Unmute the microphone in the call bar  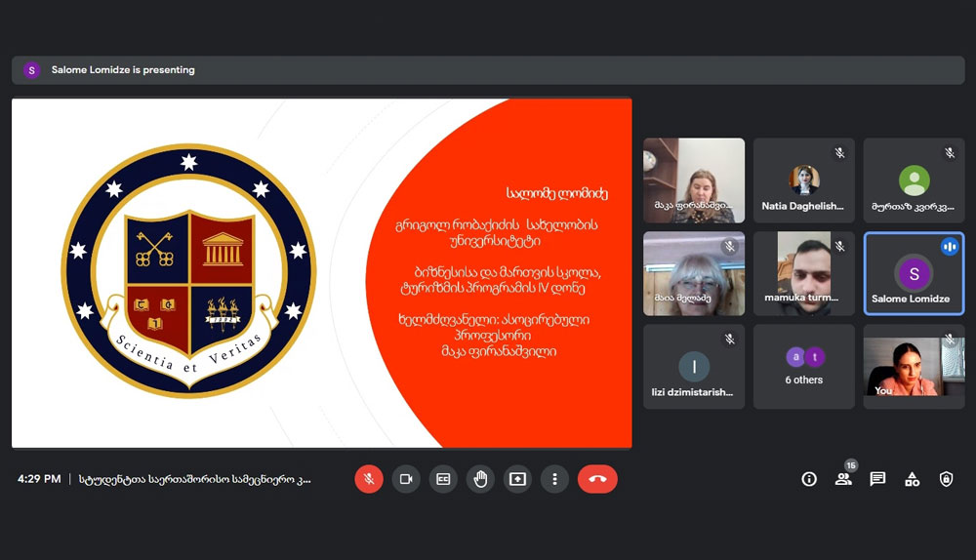369,479
